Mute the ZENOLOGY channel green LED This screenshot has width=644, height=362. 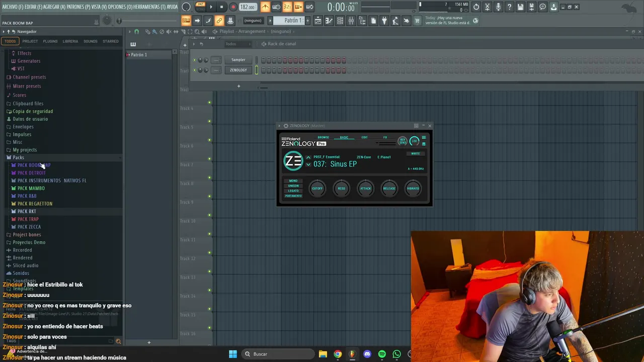tap(195, 70)
